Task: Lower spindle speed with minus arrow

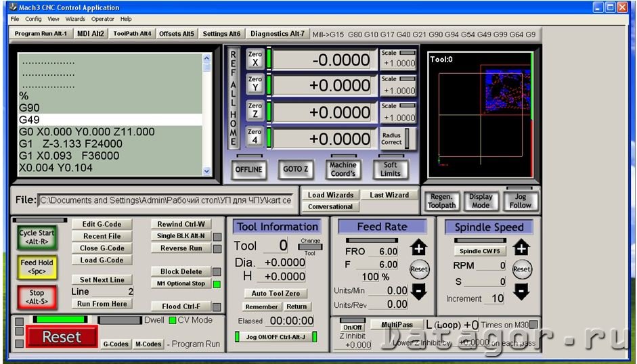Action: pos(521,292)
